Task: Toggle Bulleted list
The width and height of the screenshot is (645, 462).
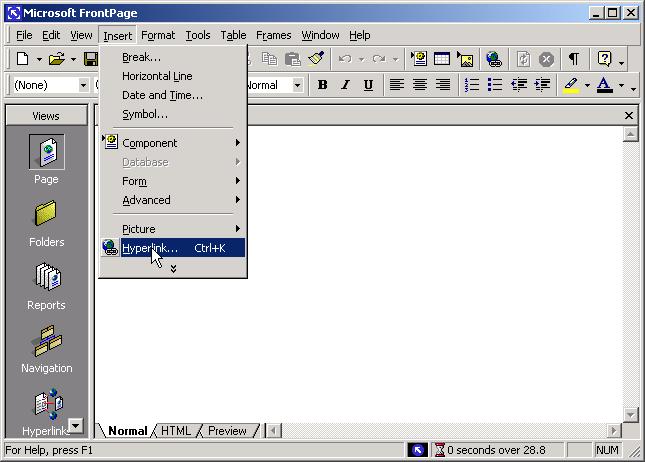Action: (x=494, y=85)
